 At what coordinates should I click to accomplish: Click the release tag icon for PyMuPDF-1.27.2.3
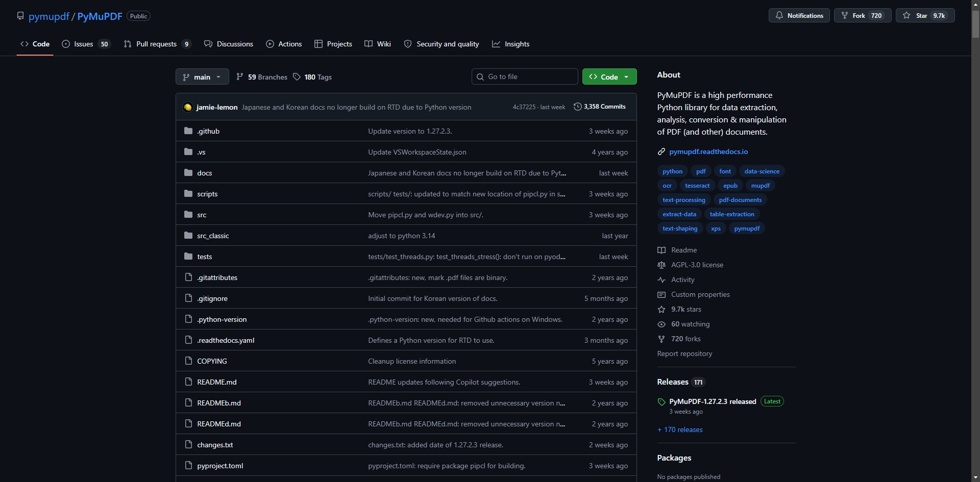pos(661,402)
